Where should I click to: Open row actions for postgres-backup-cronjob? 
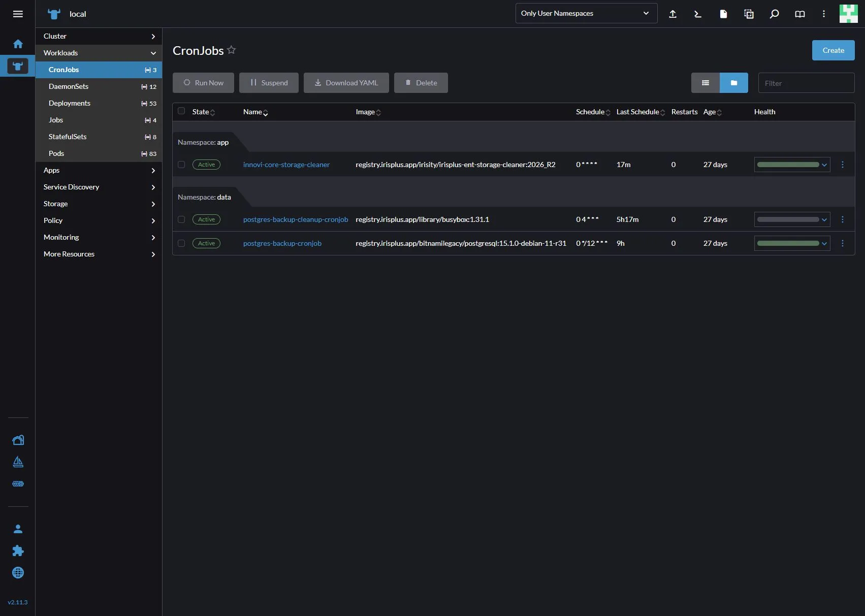pos(843,243)
